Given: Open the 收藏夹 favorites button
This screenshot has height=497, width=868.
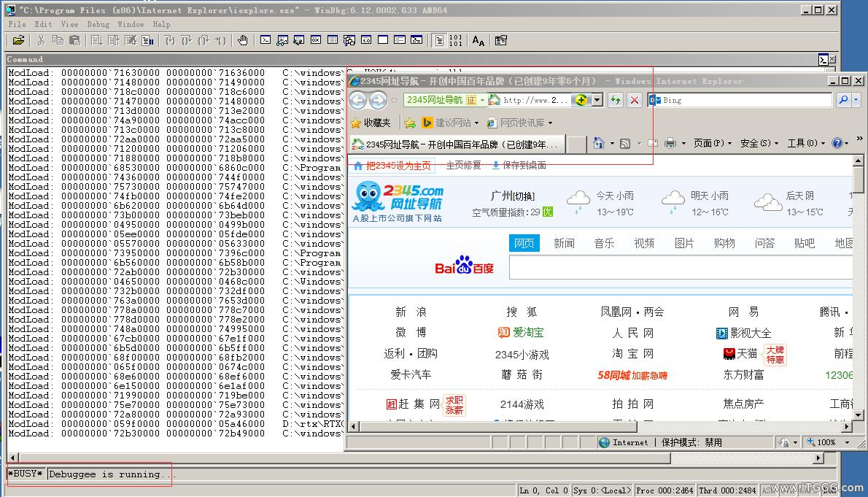Looking at the screenshot, I should click(x=371, y=123).
